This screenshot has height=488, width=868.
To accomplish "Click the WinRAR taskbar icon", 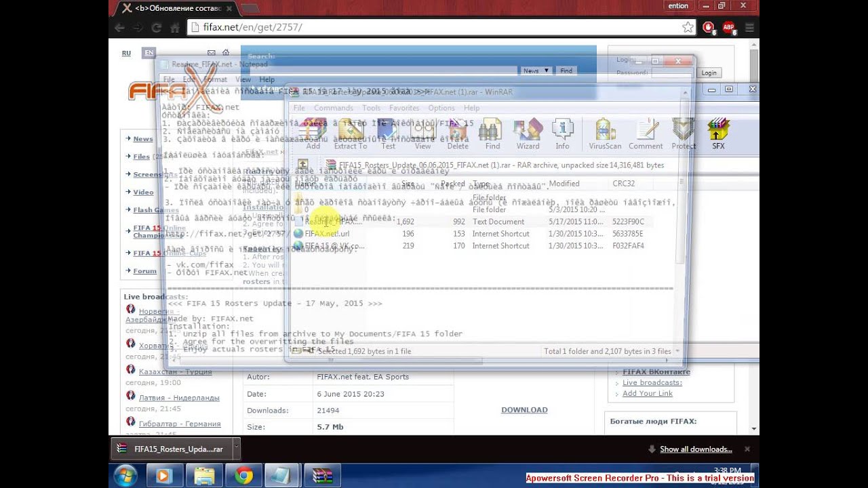I will [x=322, y=476].
